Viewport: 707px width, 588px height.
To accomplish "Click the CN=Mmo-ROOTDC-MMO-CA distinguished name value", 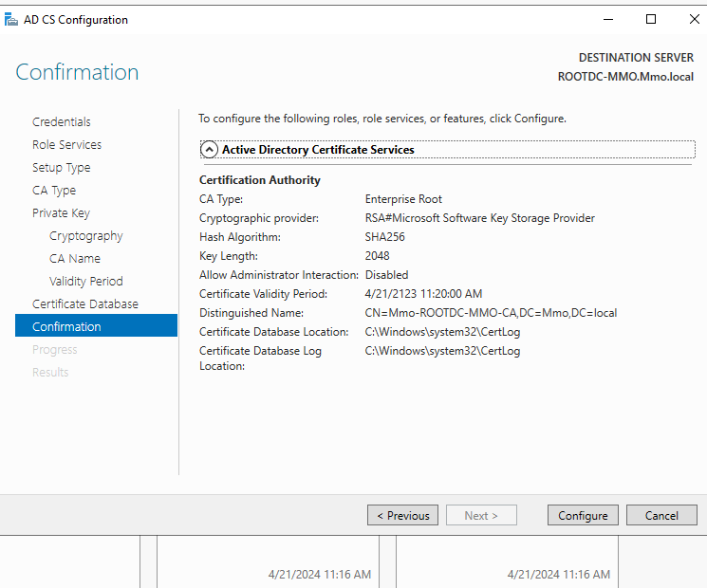I will 491,313.
